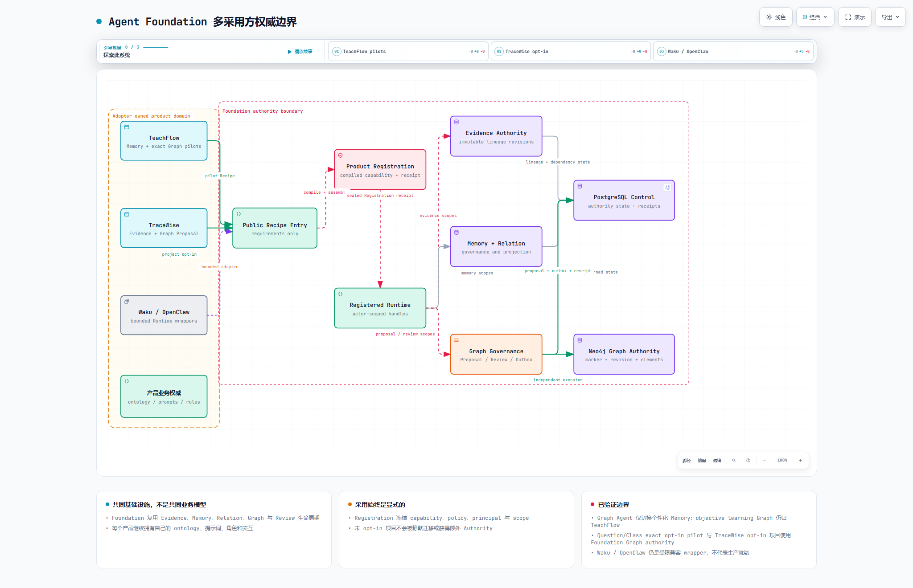Select the 产品业务权威 node

[x=164, y=396]
